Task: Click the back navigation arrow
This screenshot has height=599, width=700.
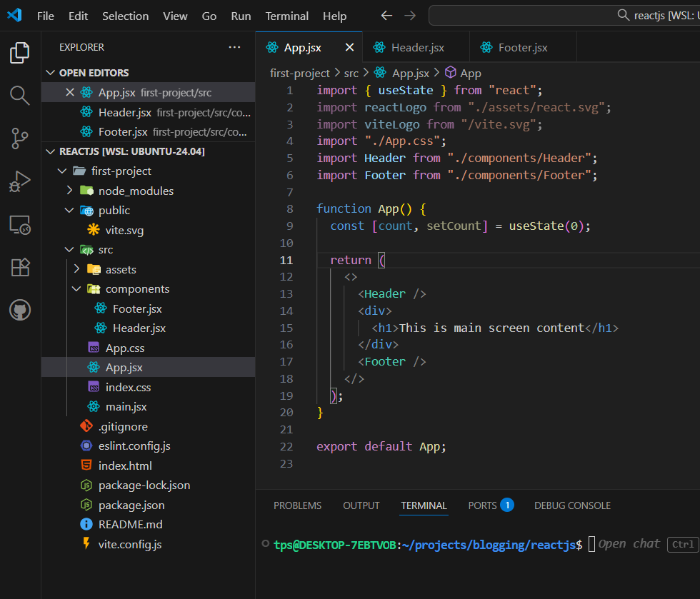Action: pyautogui.click(x=386, y=16)
